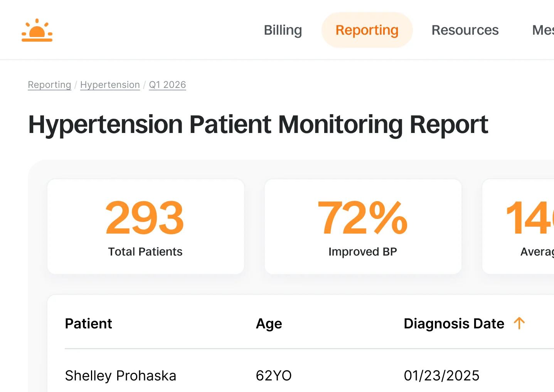
Task: Click the Total Patients label text
Action: click(145, 252)
